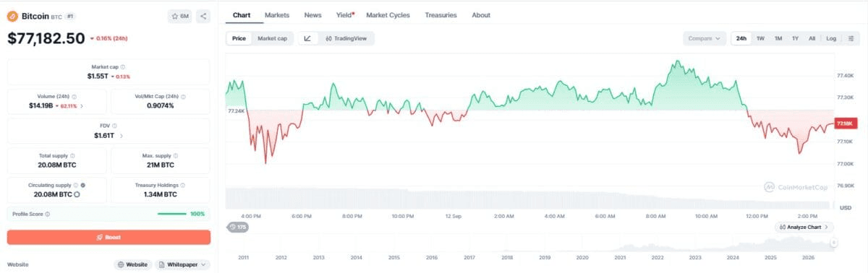Click the 175 events badge on chart

pyautogui.click(x=237, y=227)
